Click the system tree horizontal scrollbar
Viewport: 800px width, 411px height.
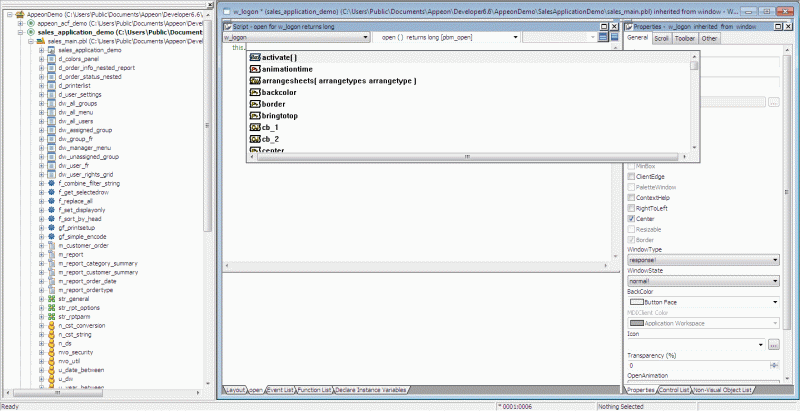(x=102, y=393)
